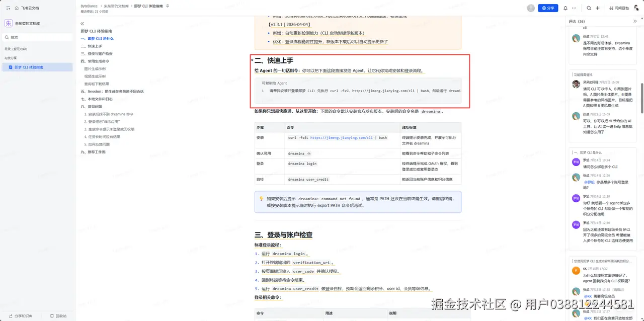Collapse the 二、快速上手 heading triangle
Viewport: 644px width, 321px height.
coord(252,60)
